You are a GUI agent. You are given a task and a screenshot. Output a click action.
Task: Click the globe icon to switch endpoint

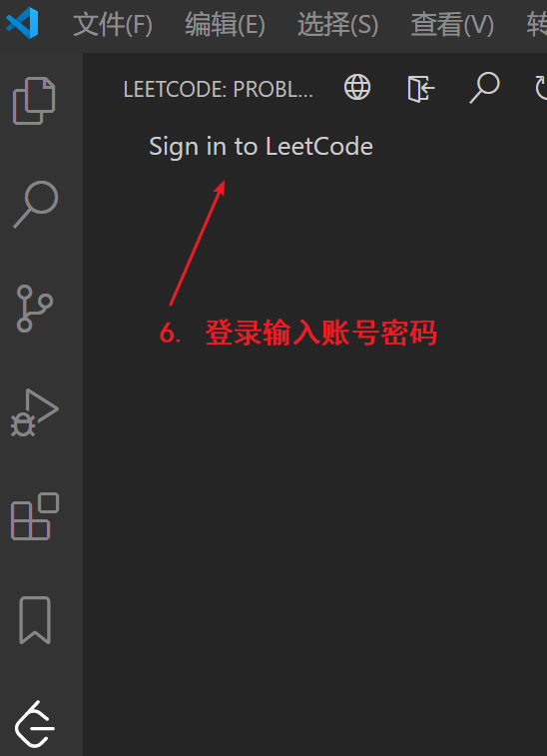point(357,87)
